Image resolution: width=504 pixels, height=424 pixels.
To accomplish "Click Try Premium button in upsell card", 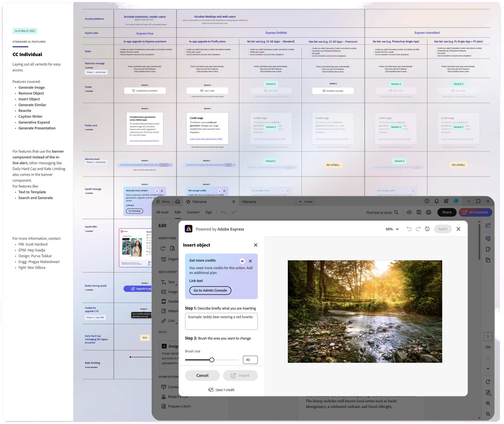I will (134, 211).
